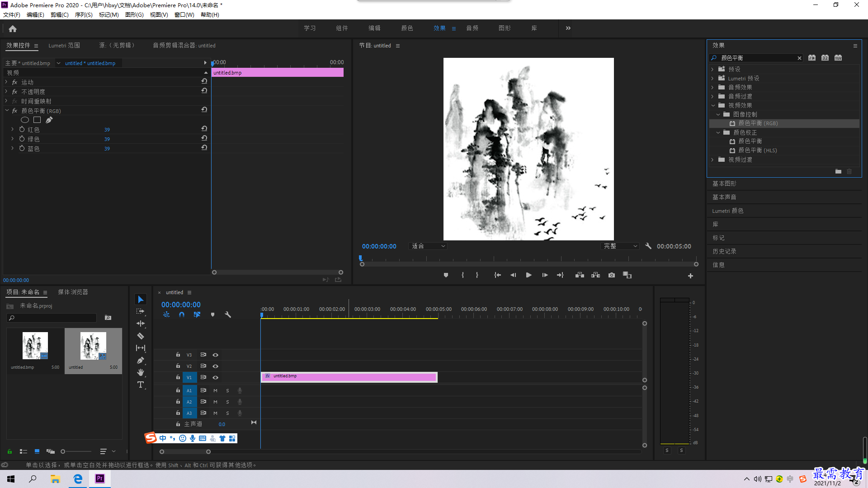The height and width of the screenshot is (488, 868).
Task: Expand the 运动 effect properties
Action: click(6, 82)
